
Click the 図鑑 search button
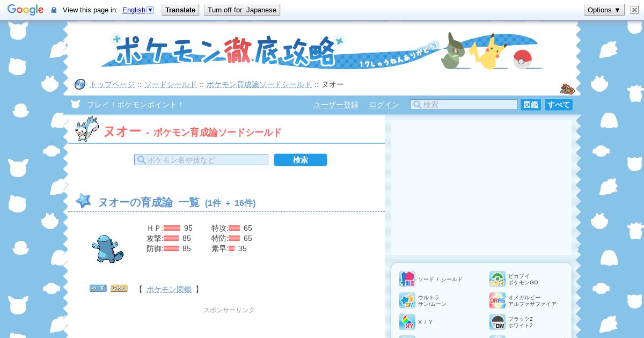point(531,105)
